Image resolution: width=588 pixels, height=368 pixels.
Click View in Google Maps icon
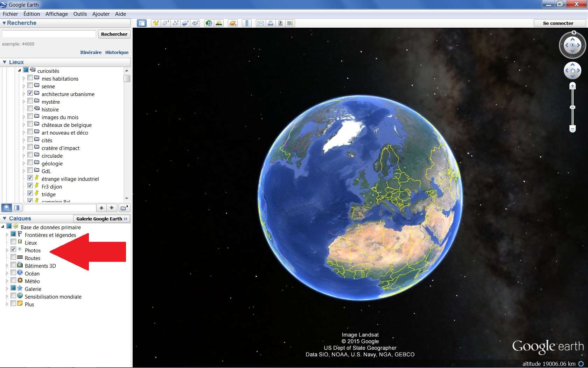(x=290, y=23)
